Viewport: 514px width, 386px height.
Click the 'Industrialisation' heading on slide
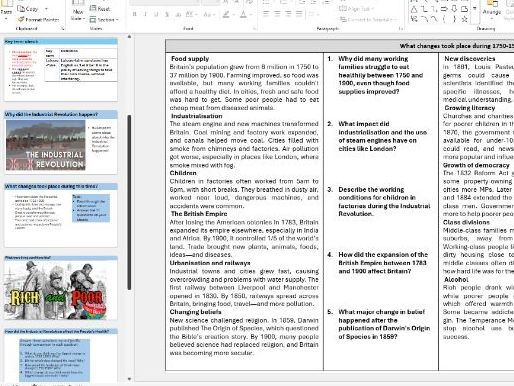tap(197, 116)
